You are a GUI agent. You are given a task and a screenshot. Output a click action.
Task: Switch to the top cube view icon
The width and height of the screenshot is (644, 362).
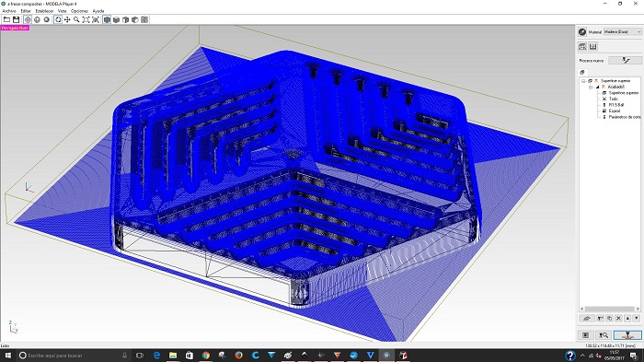tap(116, 19)
